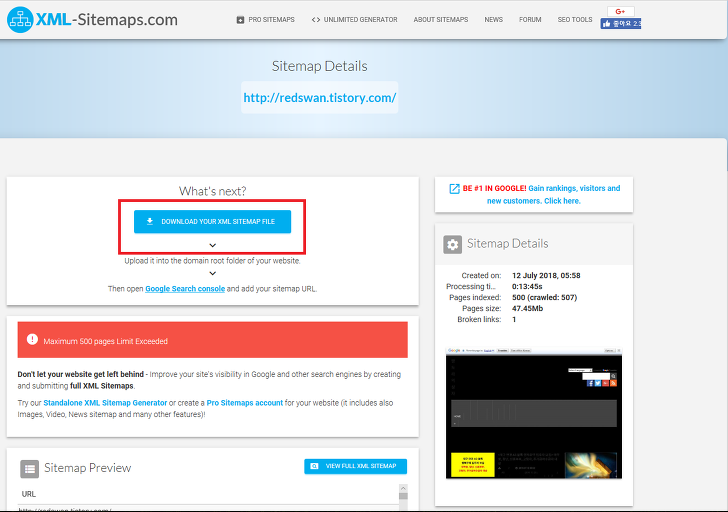This screenshot has width=728, height=512.
Task: Open the PRO SITEMAPS menu item
Action: 266,19
